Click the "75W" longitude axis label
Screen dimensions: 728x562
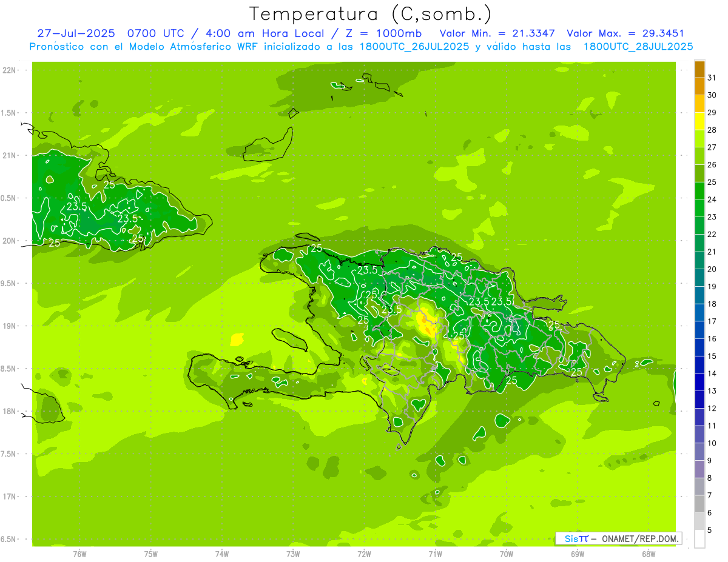click(x=151, y=554)
